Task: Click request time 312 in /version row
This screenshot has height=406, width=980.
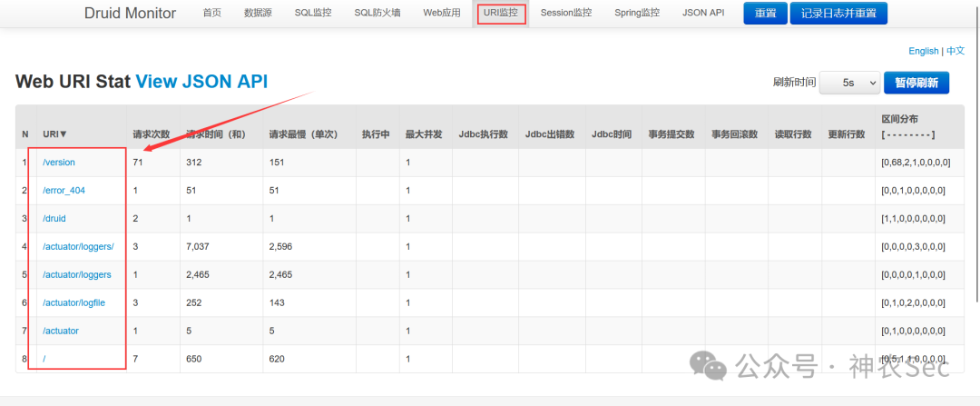Action: click(x=194, y=162)
